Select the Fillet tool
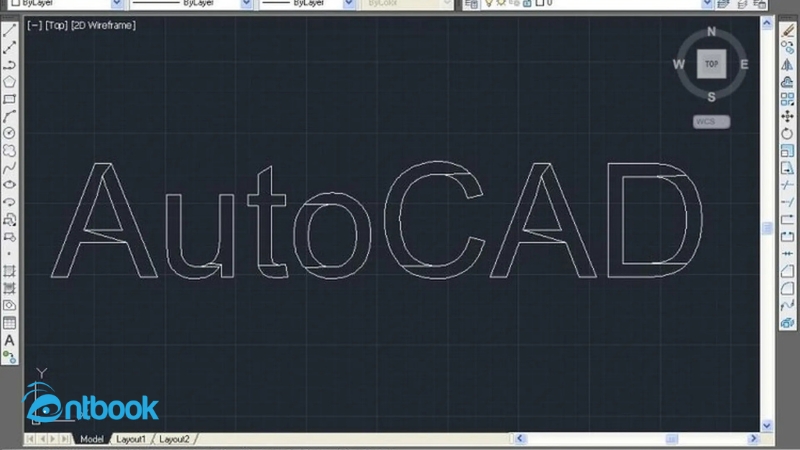The height and width of the screenshot is (450, 800). coord(787,288)
